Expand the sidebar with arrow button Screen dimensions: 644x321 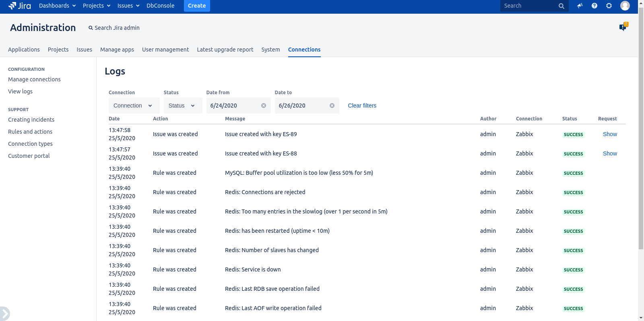coord(5,313)
